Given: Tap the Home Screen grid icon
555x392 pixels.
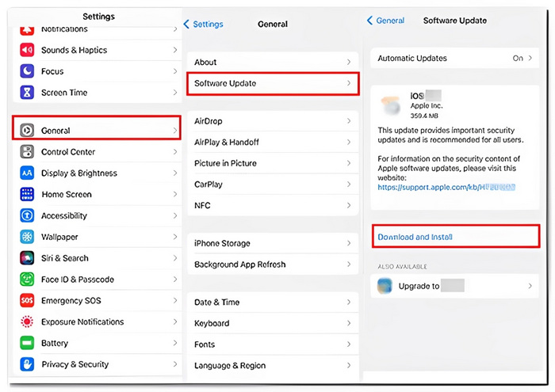Looking at the screenshot, I should tap(27, 194).
